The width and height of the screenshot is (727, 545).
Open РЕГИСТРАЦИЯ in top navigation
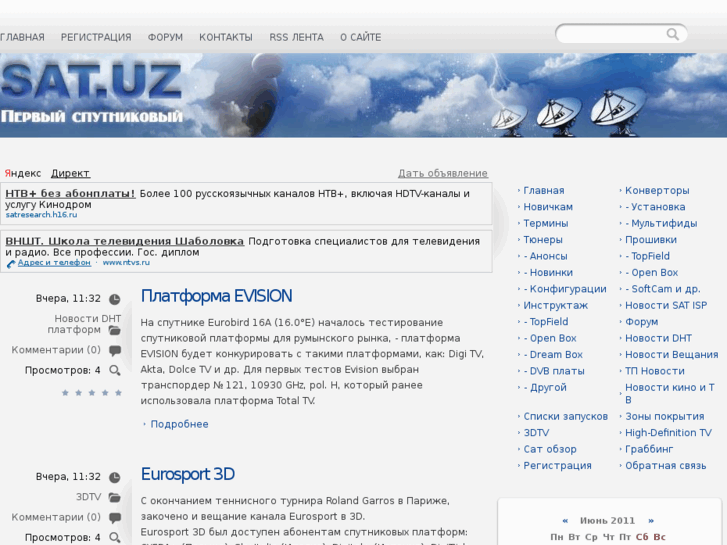tap(96, 37)
